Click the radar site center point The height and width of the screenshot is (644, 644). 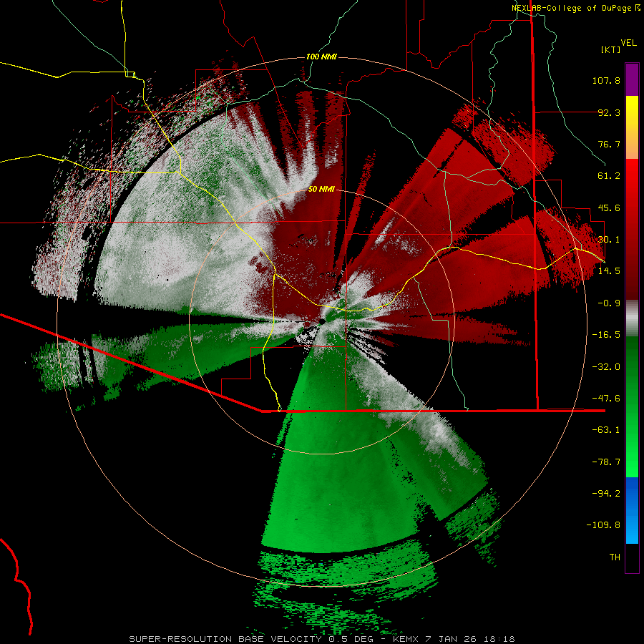[x=321, y=321]
